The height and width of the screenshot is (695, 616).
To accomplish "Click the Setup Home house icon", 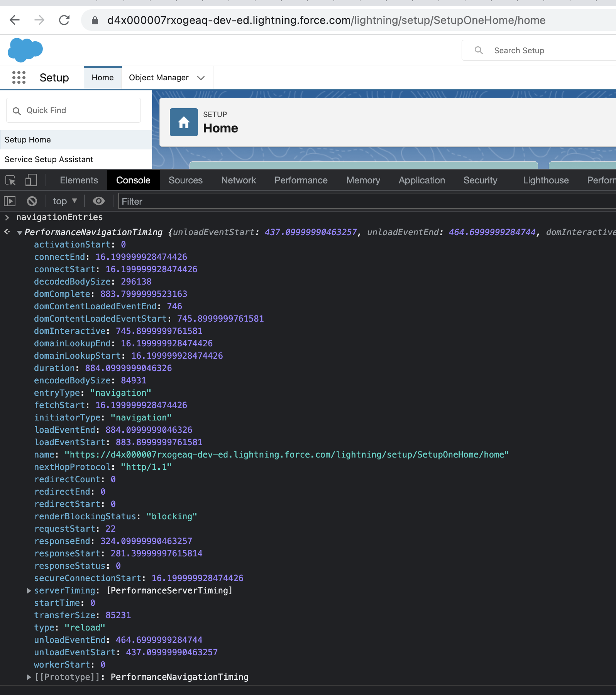I will point(184,122).
